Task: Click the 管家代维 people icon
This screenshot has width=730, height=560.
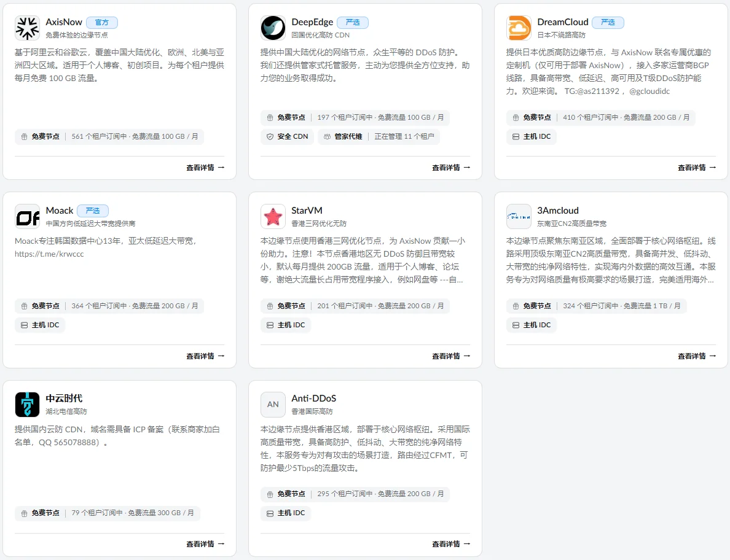Action: pos(328,137)
